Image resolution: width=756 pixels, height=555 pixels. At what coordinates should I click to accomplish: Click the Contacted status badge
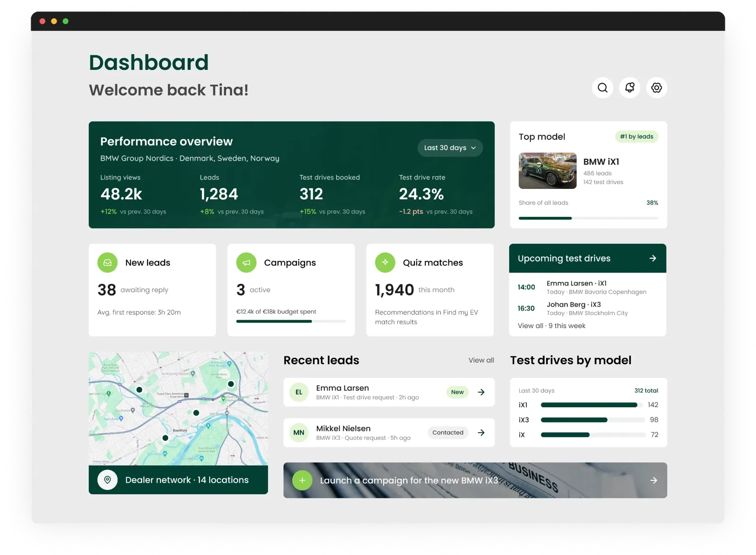pos(448,433)
